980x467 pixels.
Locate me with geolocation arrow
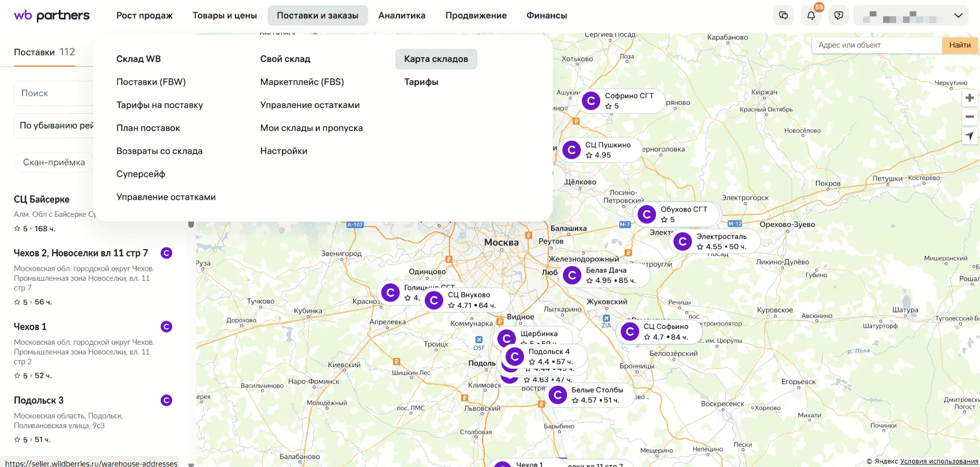pos(969,136)
